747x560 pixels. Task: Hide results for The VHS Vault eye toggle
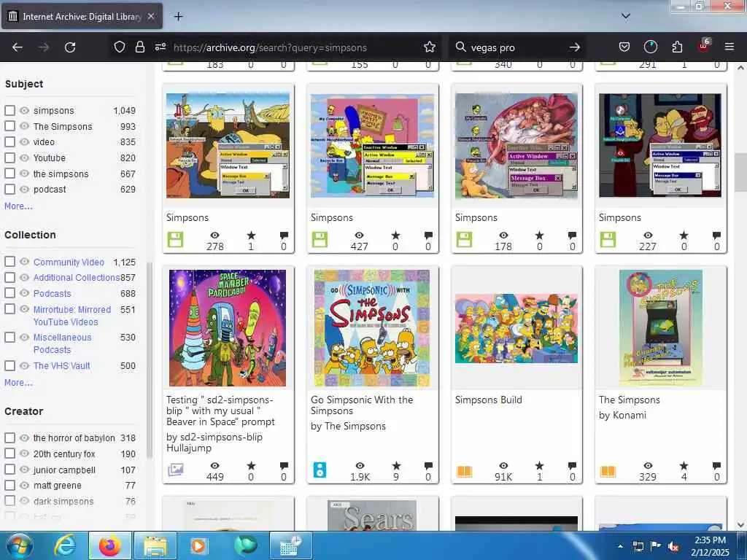pos(24,366)
